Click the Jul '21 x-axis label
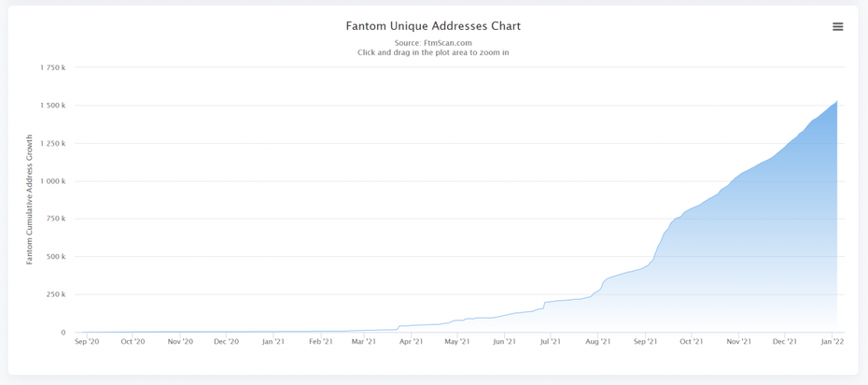Screen dimensions: 868x385 pos(551,342)
